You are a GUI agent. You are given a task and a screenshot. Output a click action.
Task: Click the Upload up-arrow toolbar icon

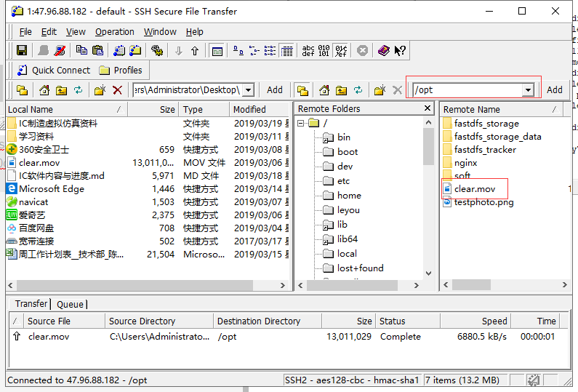(195, 51)
